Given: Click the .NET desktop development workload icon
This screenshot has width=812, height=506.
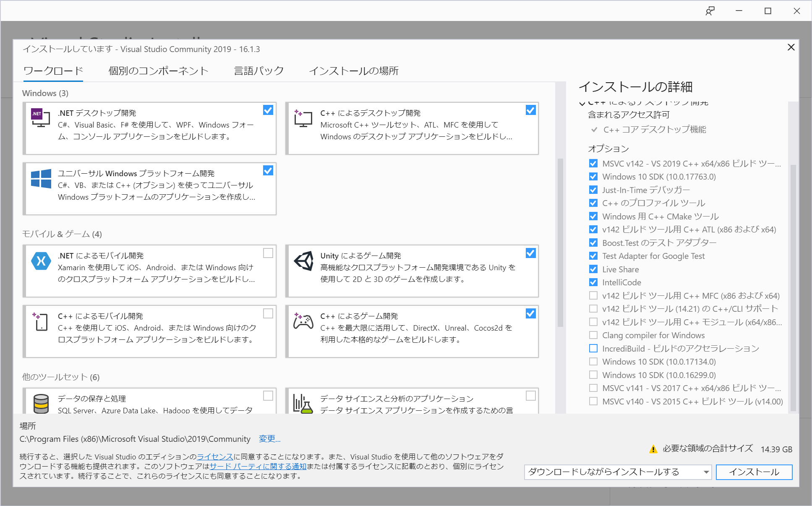Looking at the screenshot, I should tap(41, 118).
